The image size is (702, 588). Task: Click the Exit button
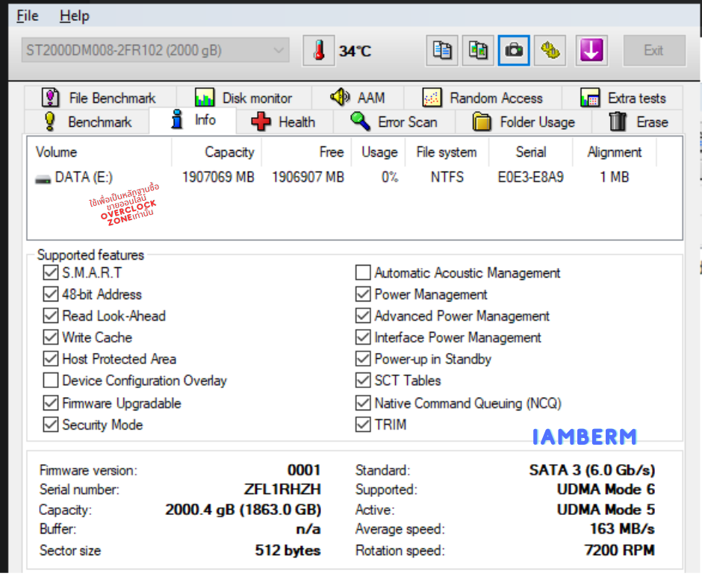653,51
